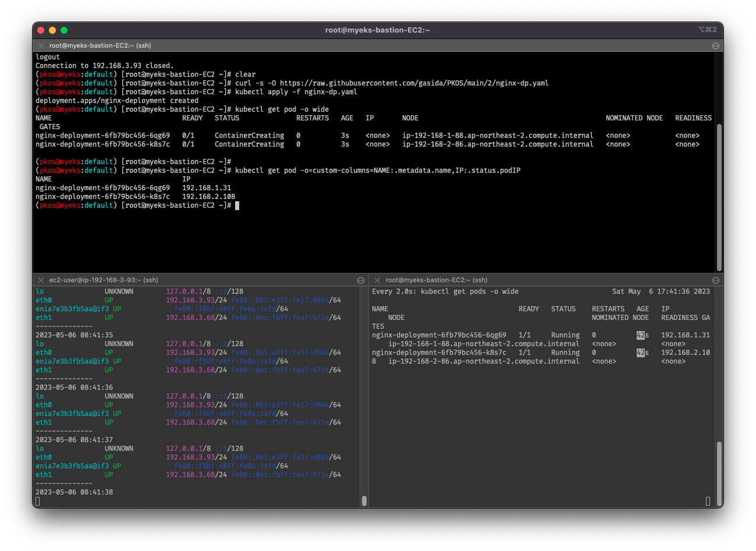Viewport: 756px width, 551px height.
Task: Click the red window close button
Action: coord(41,30)
